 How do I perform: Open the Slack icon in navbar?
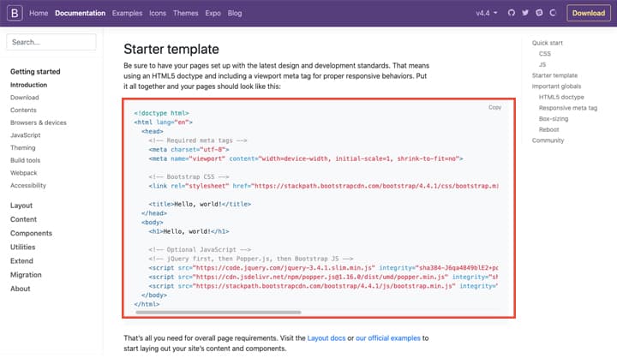tap(539, 13)
